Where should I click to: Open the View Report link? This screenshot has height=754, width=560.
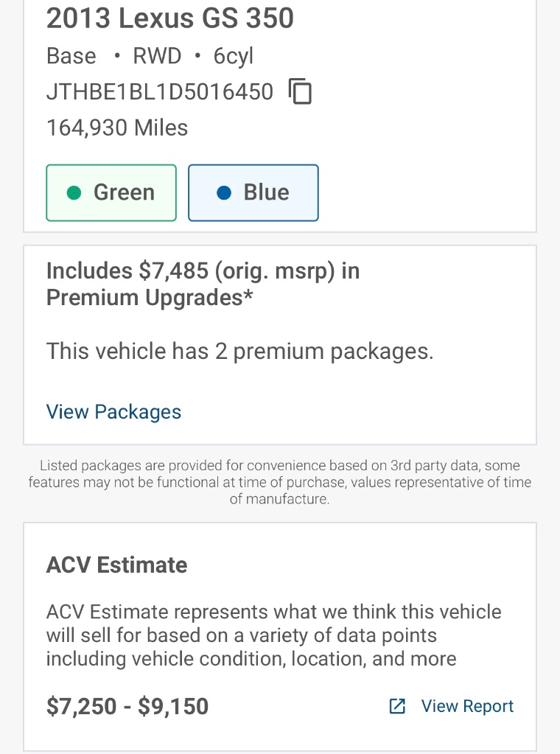(467, 706)
